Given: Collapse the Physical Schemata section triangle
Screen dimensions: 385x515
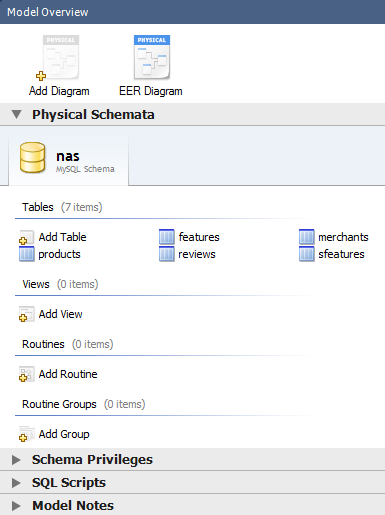Looking at the screenshot, I should [16, 114].
